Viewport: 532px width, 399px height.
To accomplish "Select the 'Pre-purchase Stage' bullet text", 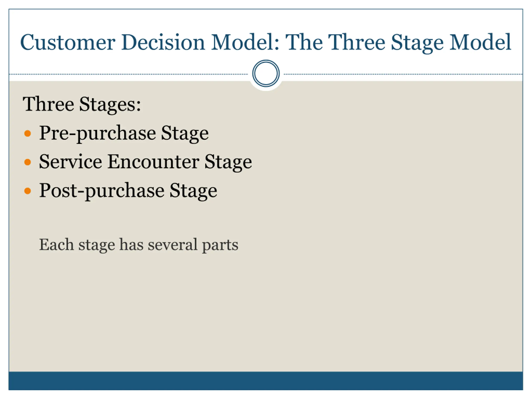I will tap(124, 133).
